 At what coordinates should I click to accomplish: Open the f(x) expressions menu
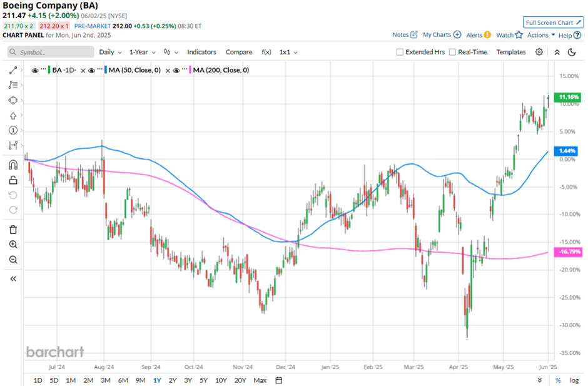tap(266, 52)
